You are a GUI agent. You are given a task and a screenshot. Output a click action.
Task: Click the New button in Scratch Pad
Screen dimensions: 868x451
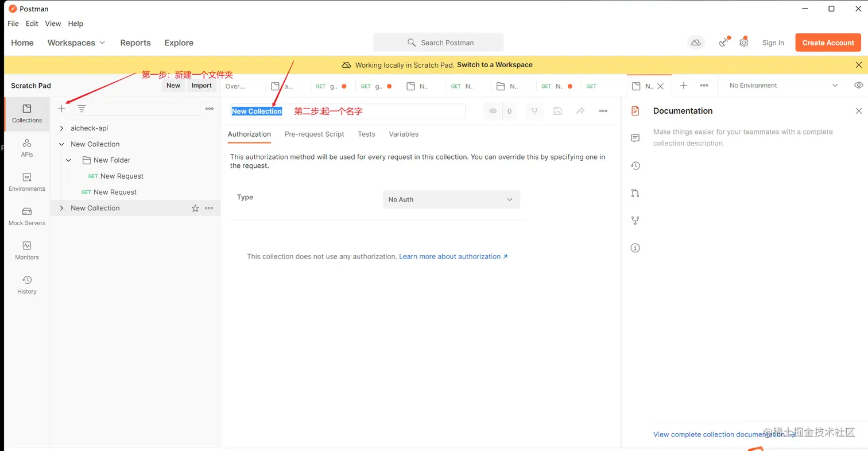173,86
